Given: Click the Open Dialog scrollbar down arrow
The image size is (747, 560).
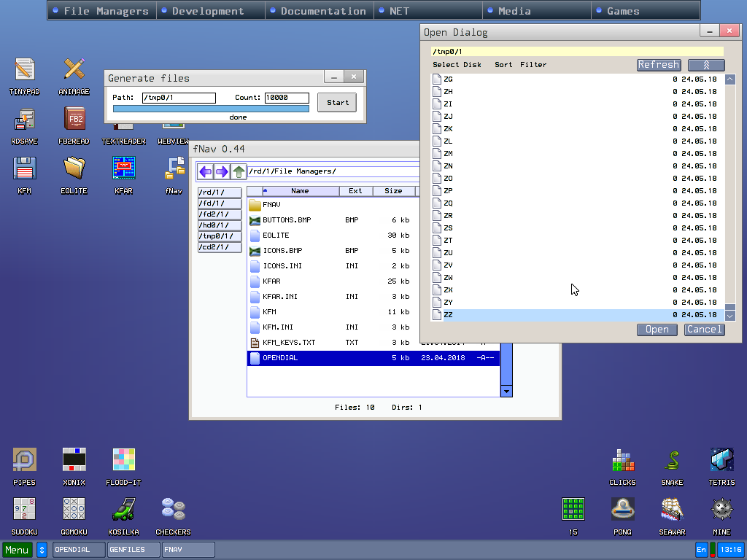Looking at the screenshot, I should pos(730,316).
